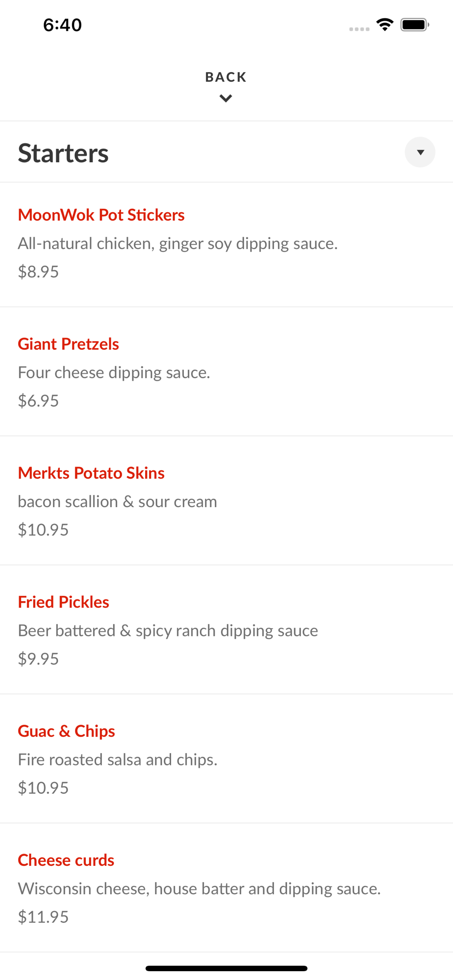Open Giant Pretzels menu item
453x980 pixels.
coord(68,344)
